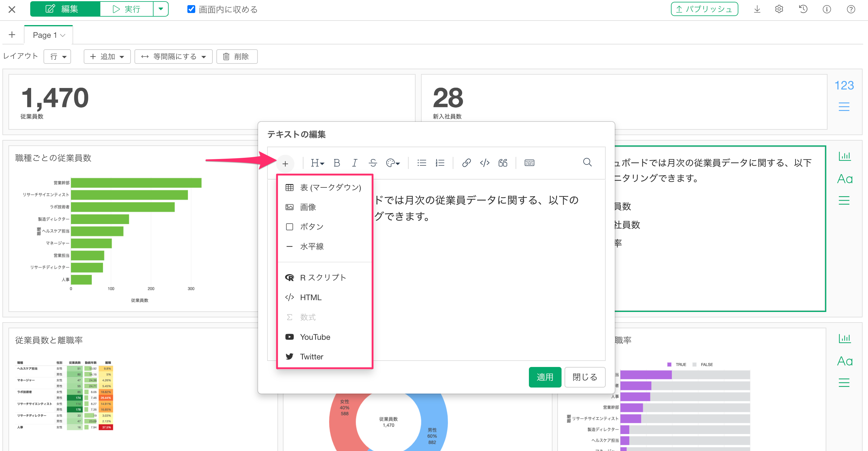This screenshot has height=451, width=868.
Task: Open keyboard shortcuts icon in editor toolbar
Action: click(530, 163)
